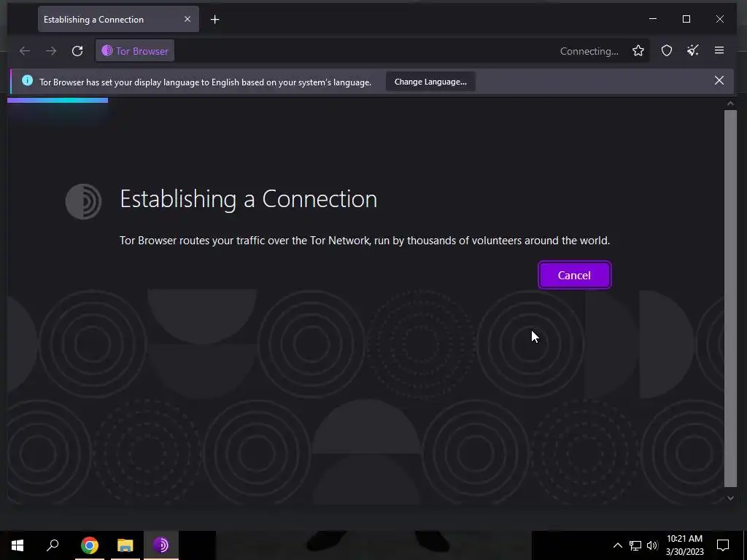
Task: Open the Windows Start menu
Action: (x=18, y=545)
